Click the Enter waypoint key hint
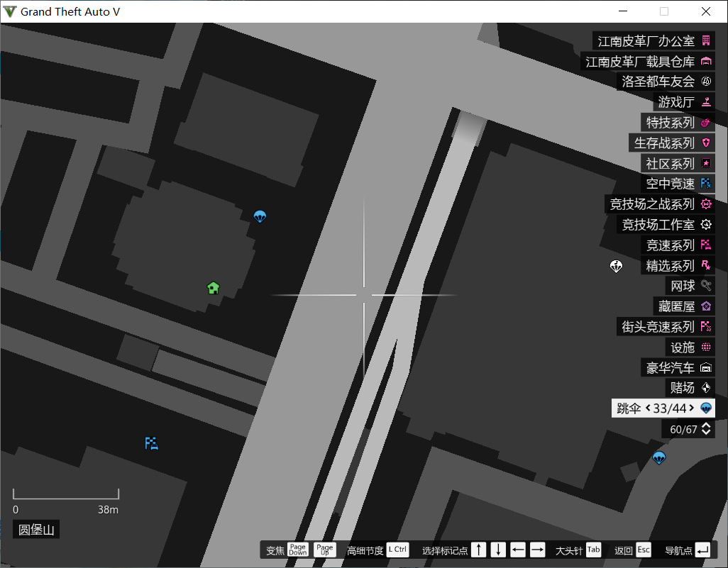 click(x=702, y=550)
